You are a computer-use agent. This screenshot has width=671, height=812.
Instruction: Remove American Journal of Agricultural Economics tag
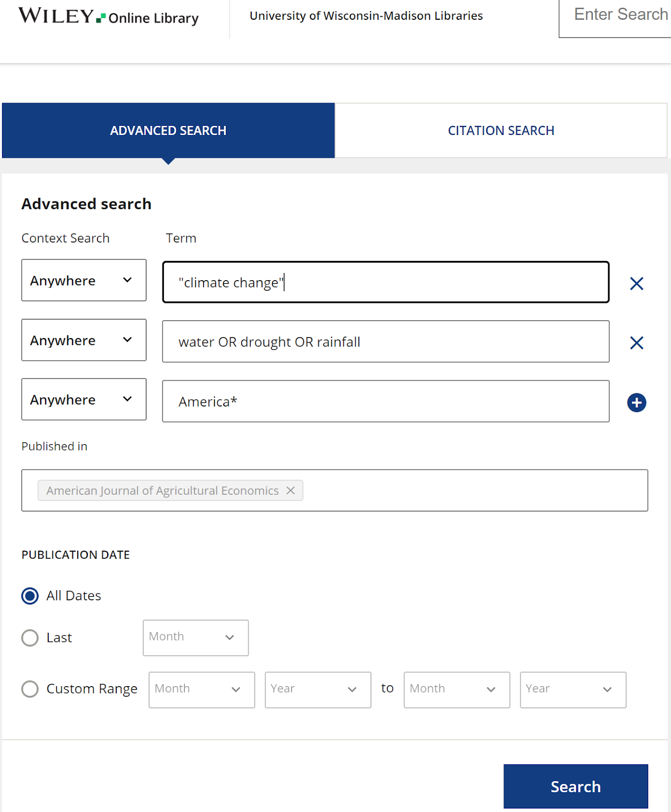tap(290, 490)
